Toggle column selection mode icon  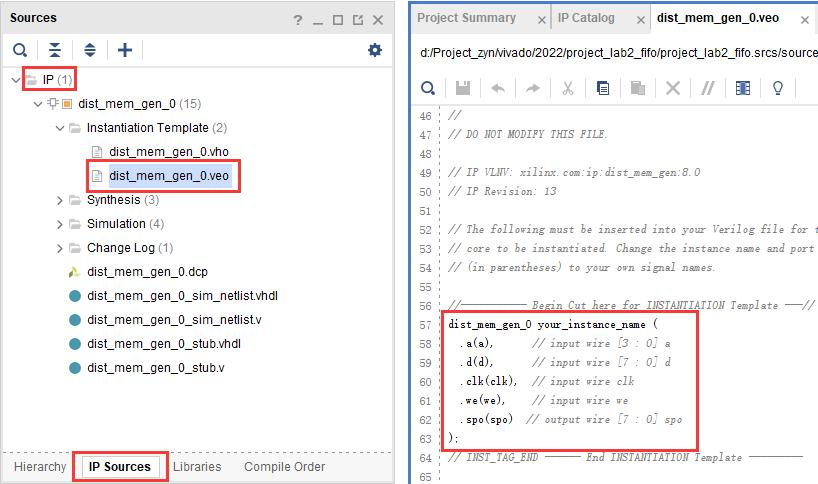pyautogui.click(x=742, y=88)
